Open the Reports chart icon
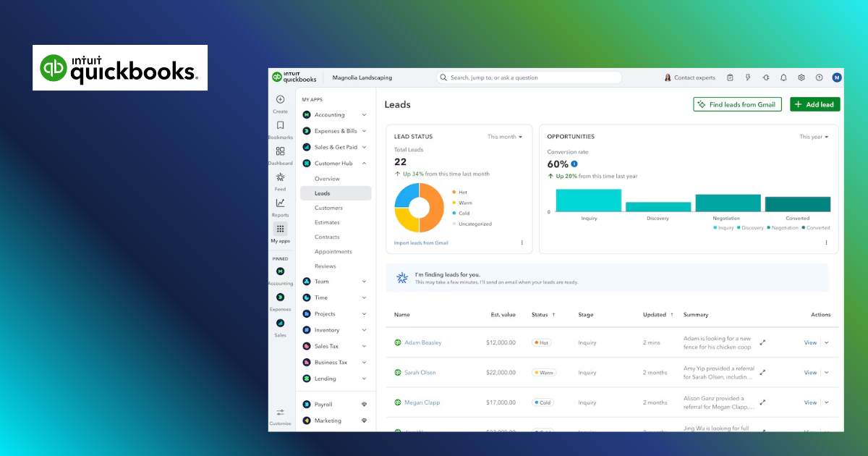The height and width of the screenshot is (456, 868). click(x=280, y=203)
